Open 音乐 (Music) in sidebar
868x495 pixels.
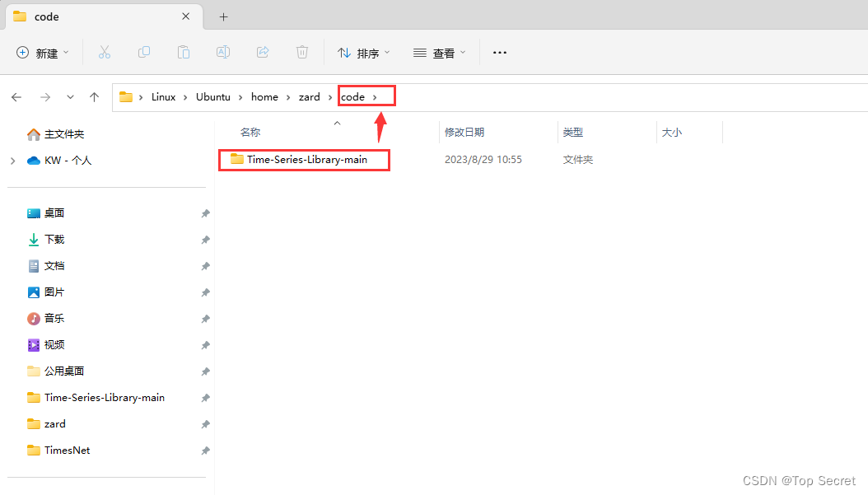pos(45,319)
